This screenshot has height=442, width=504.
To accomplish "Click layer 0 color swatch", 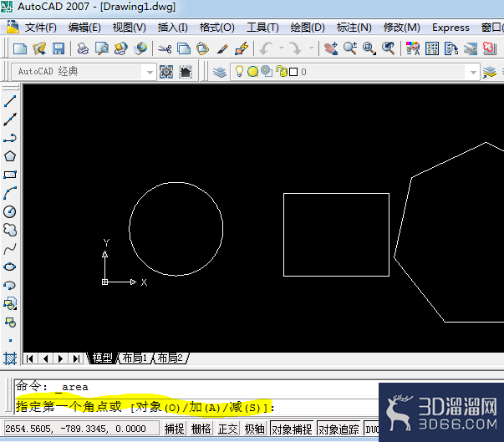I will coord(293,72).
